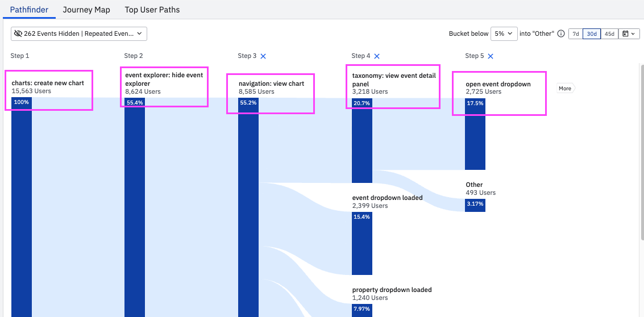Screen dimensions: 644x317
Task: Remove Step 5 with its X icon
Action: coord(491,56)
